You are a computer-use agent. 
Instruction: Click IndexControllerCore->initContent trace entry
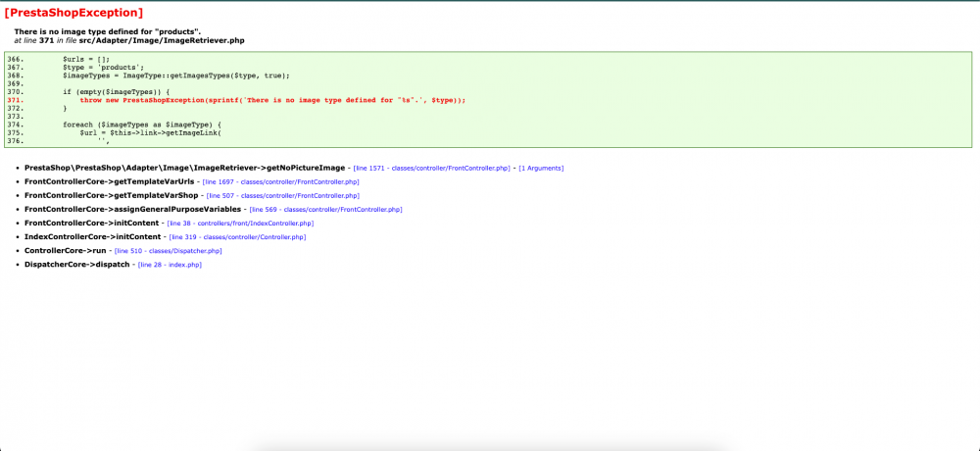point(92,236)
